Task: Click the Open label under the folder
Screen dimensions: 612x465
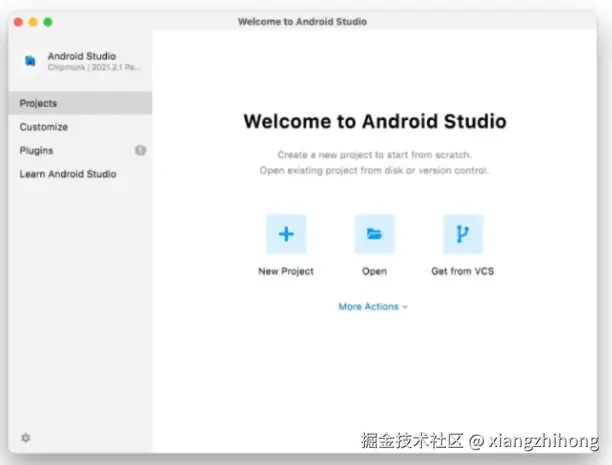Action: 375,271
